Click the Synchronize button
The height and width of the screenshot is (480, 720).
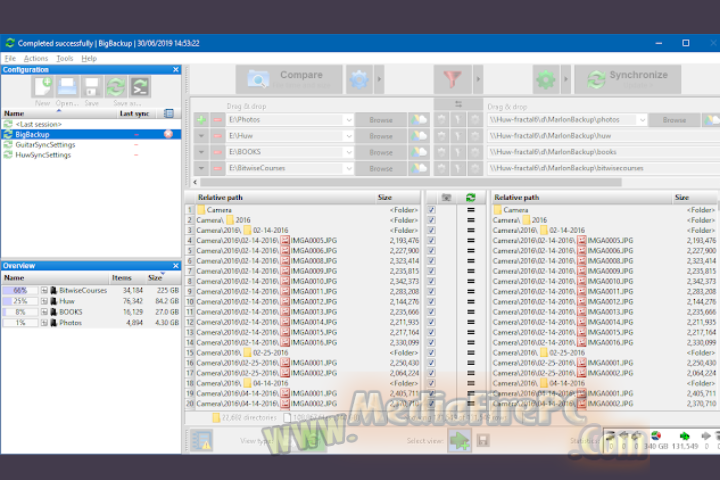(x=628, y=79)
